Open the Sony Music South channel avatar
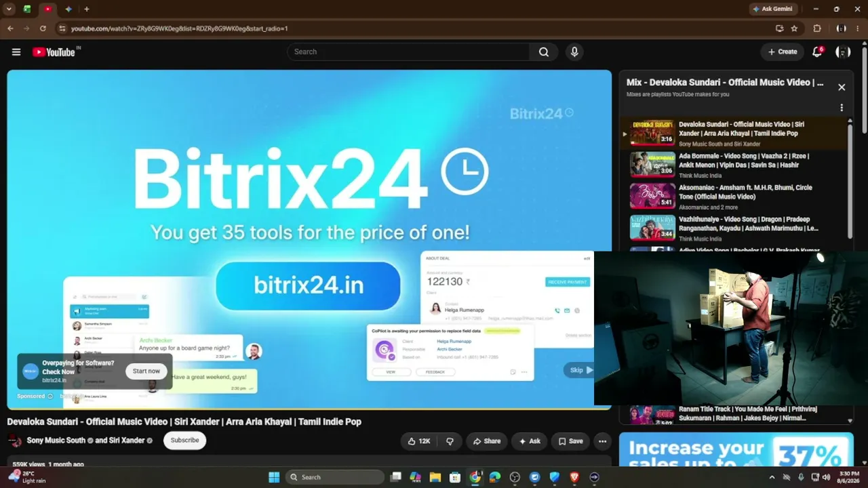The width and height of the screenshot is (868, 488). 14,441
